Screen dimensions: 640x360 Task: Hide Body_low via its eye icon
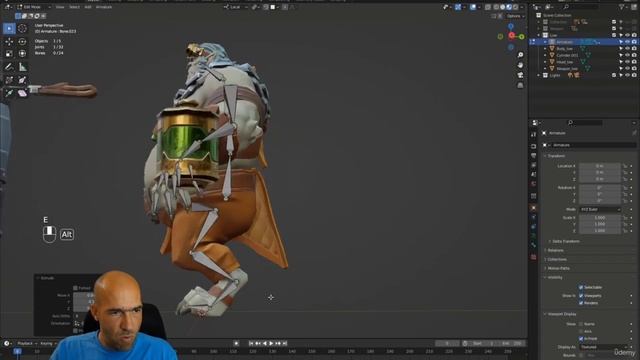click(627, 49)
